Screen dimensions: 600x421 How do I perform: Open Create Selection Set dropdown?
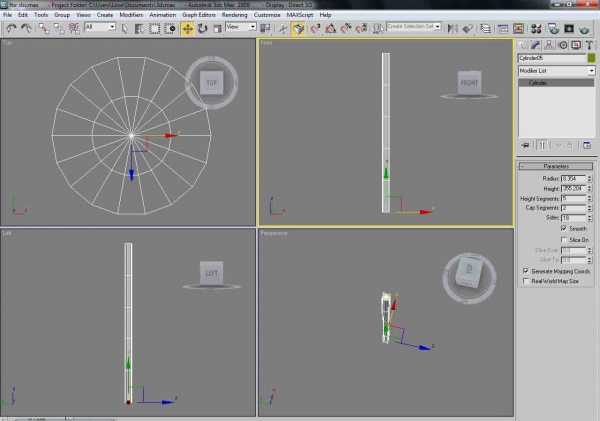coord(414,26)
